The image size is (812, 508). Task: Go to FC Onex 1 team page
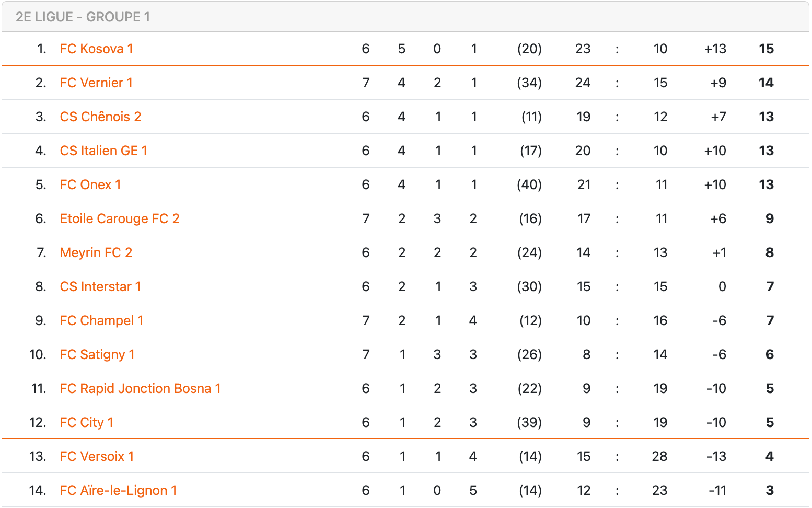[90, 184]
